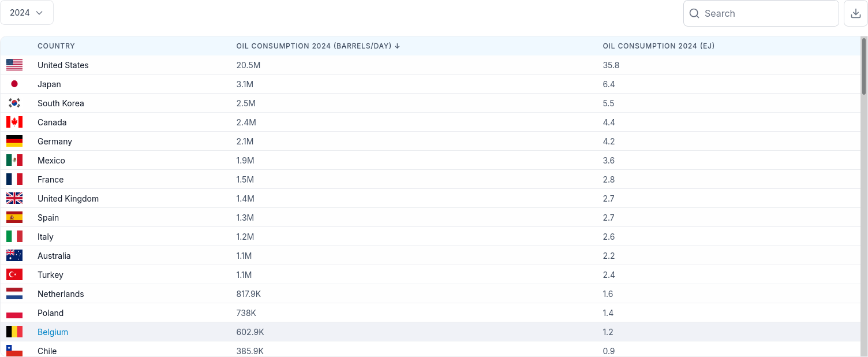Select the 1.4M value for United Kingdom
The width and height of the screenshot is (868, 357).
[245, 199]
